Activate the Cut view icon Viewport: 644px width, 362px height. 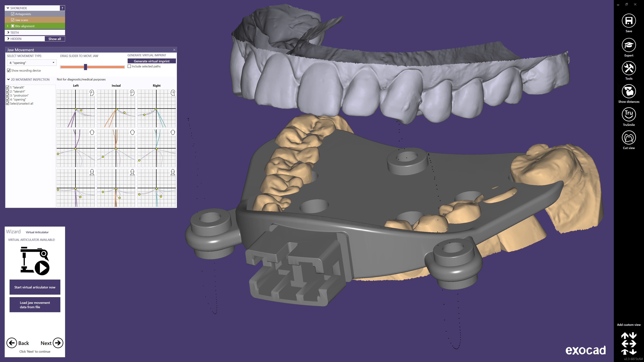(x=629, y=138)
